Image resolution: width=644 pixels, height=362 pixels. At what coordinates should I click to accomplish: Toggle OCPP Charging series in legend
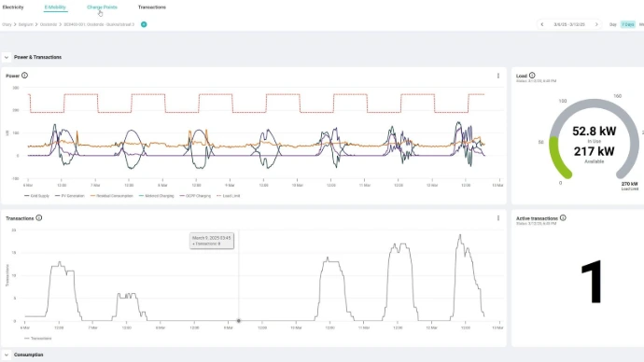pos(195,196)
